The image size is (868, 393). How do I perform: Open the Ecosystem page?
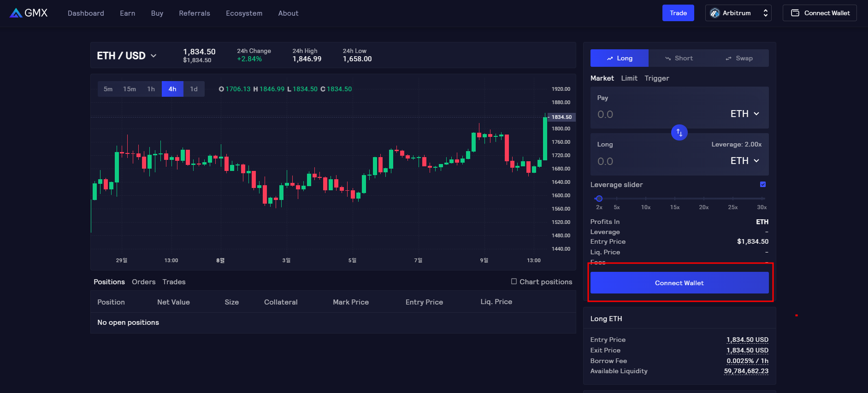244,13
